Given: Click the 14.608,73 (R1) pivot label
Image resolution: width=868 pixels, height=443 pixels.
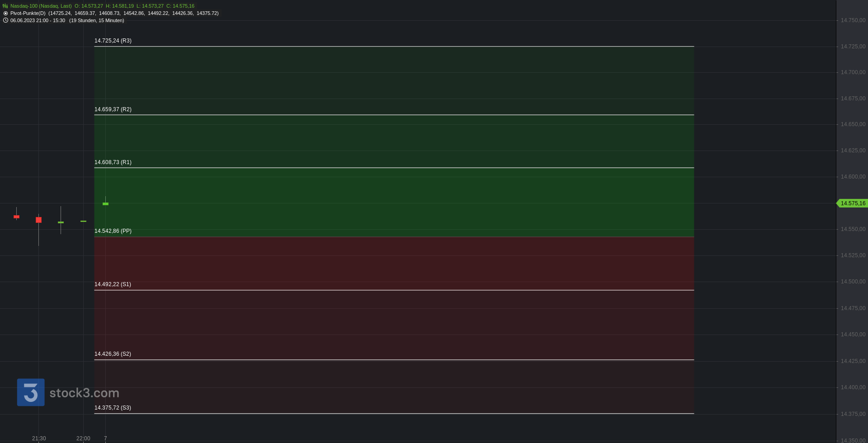Looking at the screenshot, I should (x=113, y=162).
